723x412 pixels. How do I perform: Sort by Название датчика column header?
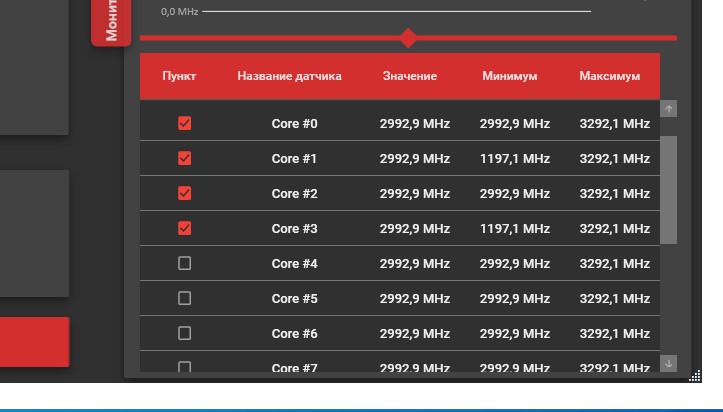(x=289, y=76)
